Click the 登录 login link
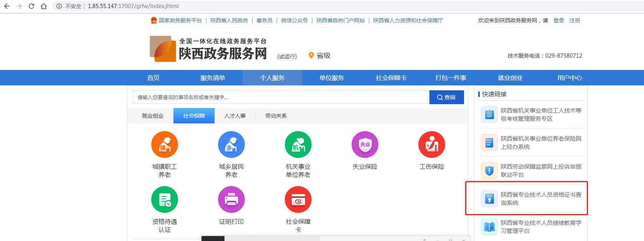The width and height of the screenshot is (644, 241). (558, 20)
